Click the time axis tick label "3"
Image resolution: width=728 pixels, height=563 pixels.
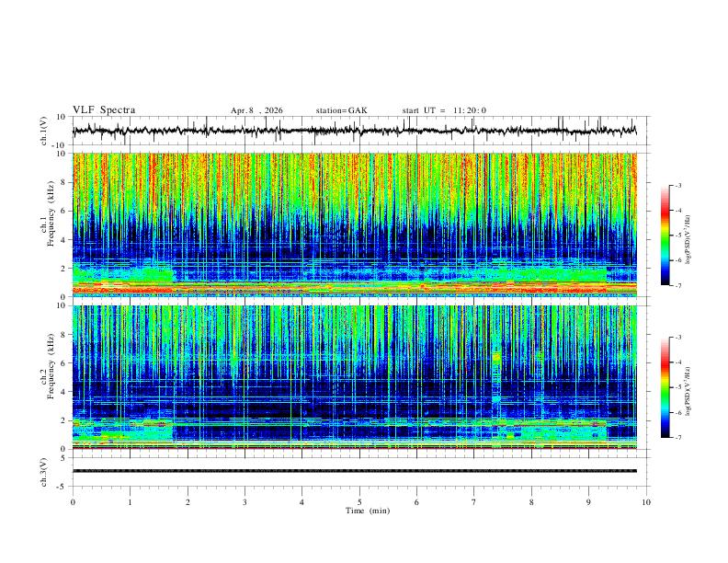click(245, 502)
